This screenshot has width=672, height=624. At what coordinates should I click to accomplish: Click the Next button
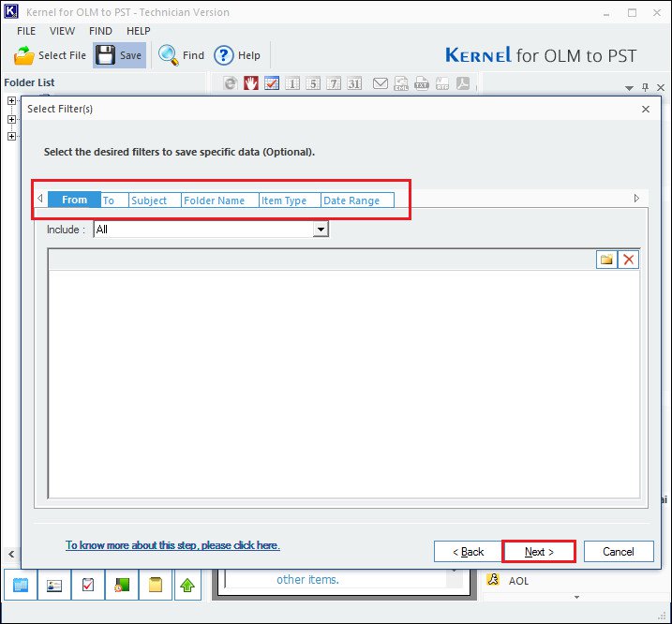(539, 552)
